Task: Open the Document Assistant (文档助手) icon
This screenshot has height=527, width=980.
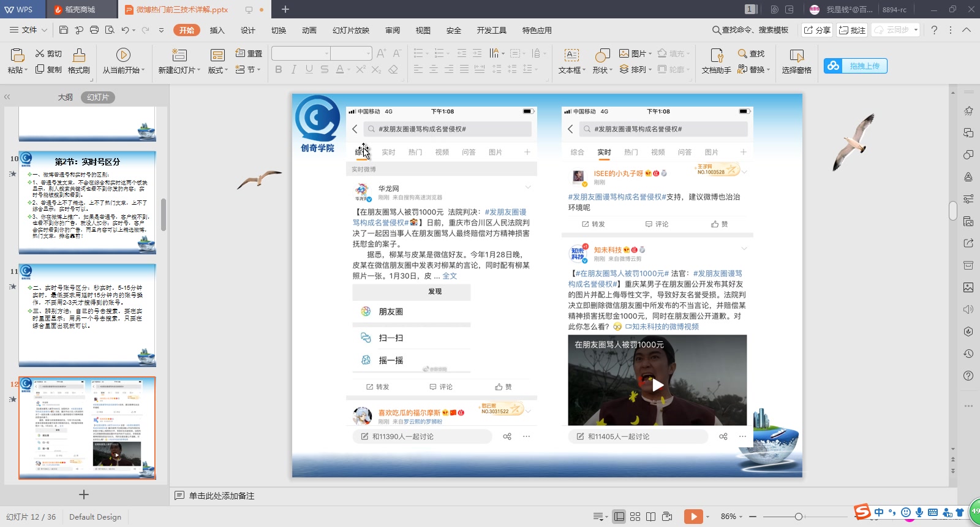Action: pyautogui.click(x=717, y=55)
